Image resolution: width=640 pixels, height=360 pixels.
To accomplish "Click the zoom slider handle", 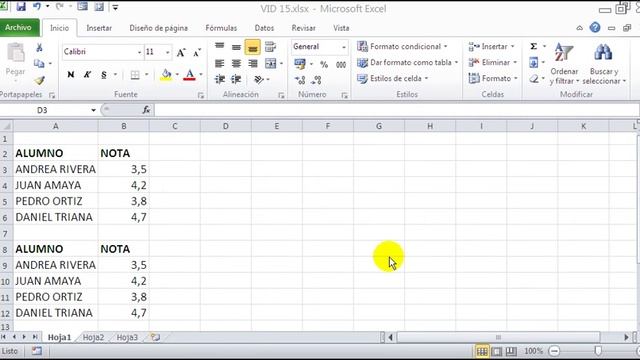I will pyautogui.click(x=598, y=351).
